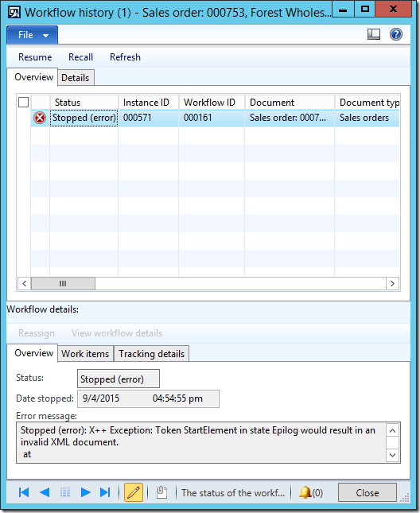Toggle edit mode pencil icon

[x=134, y=492]
